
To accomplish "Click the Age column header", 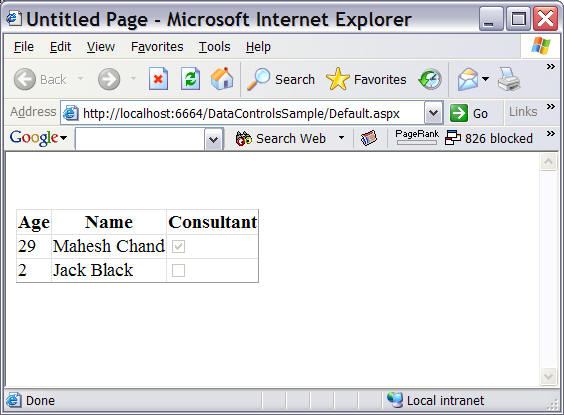I will pos(34,223).
